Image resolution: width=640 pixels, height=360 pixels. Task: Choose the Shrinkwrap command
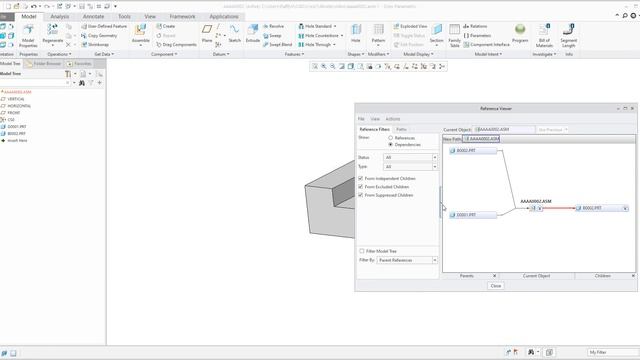[95, 44]
